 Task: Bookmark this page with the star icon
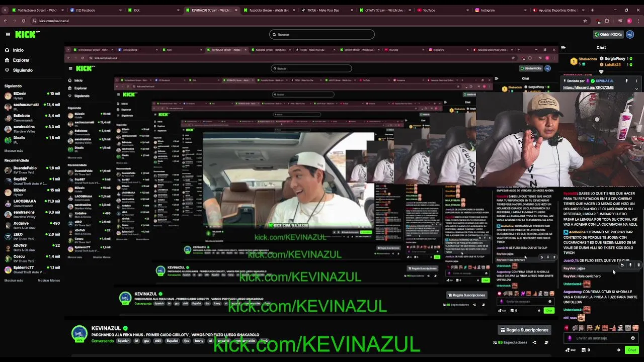pos(585,21)
